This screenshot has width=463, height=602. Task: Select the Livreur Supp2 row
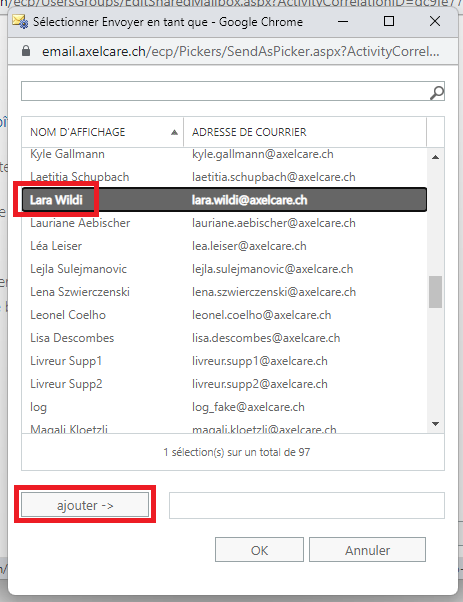pos(224,384)
